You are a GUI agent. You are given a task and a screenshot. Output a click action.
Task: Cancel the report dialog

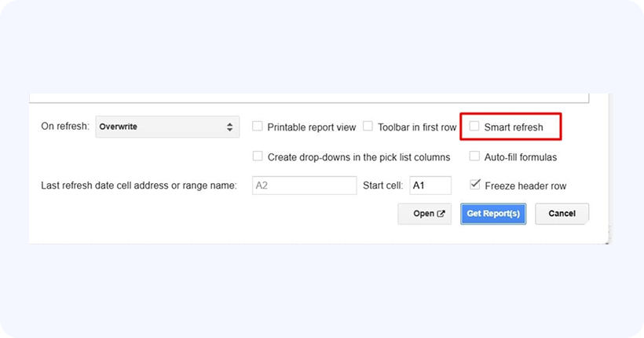click(x=562, y=214)
